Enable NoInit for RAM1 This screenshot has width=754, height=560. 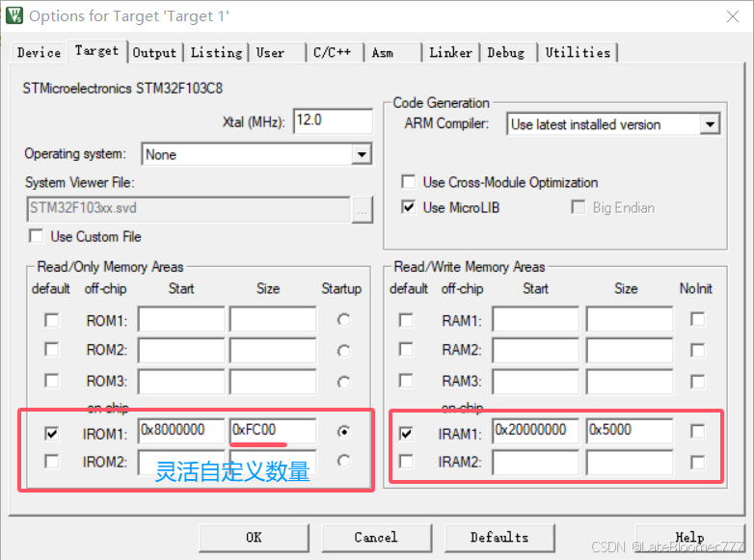[x=697, y=319]
